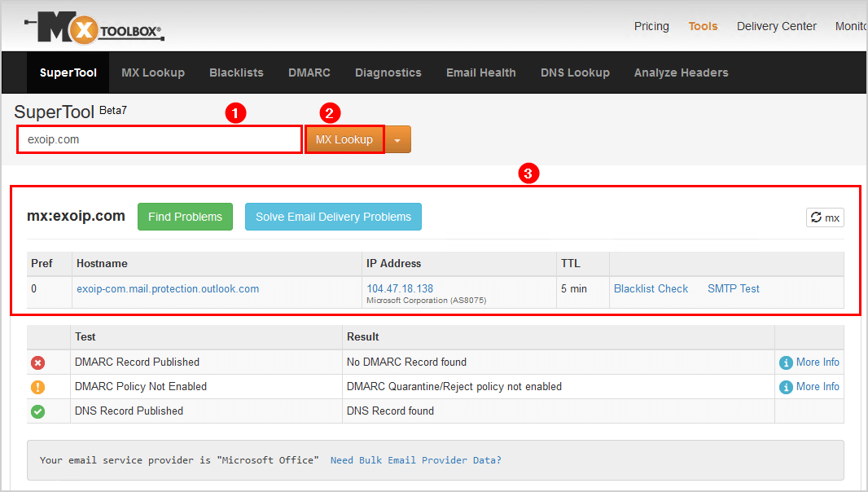Click the DNS Record found result
Screen dimensions: 868x492
(x=390, y=411)
